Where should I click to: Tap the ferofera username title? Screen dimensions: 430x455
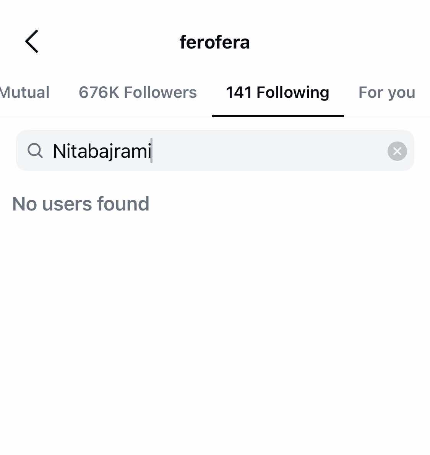tap(215, 42)
